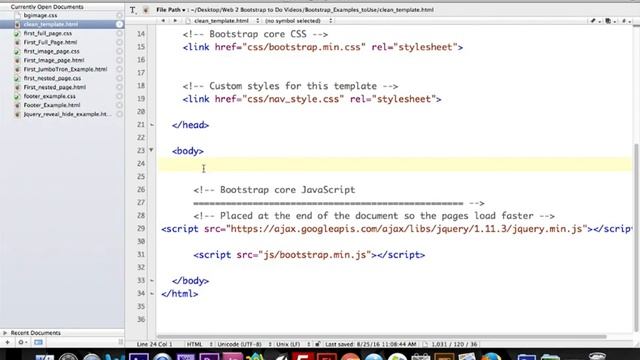
Task: Click the 1,031 / 120 / 36 document stats
Action: 454,344
